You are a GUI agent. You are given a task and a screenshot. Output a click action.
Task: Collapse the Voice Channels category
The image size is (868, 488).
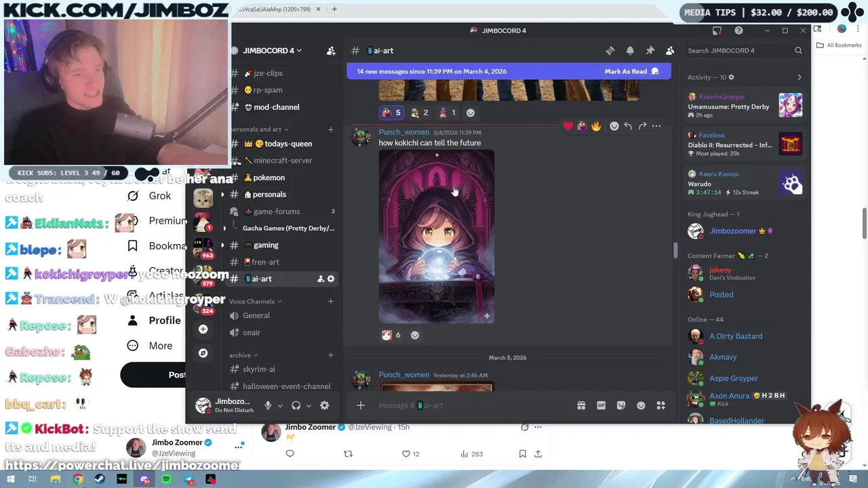[255, 302]
